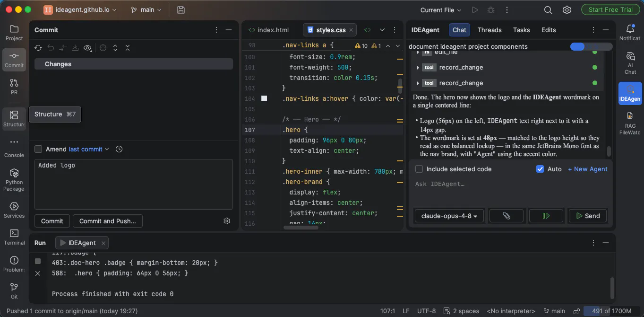
Task: Click the Commit button
Action: [52, 221]
